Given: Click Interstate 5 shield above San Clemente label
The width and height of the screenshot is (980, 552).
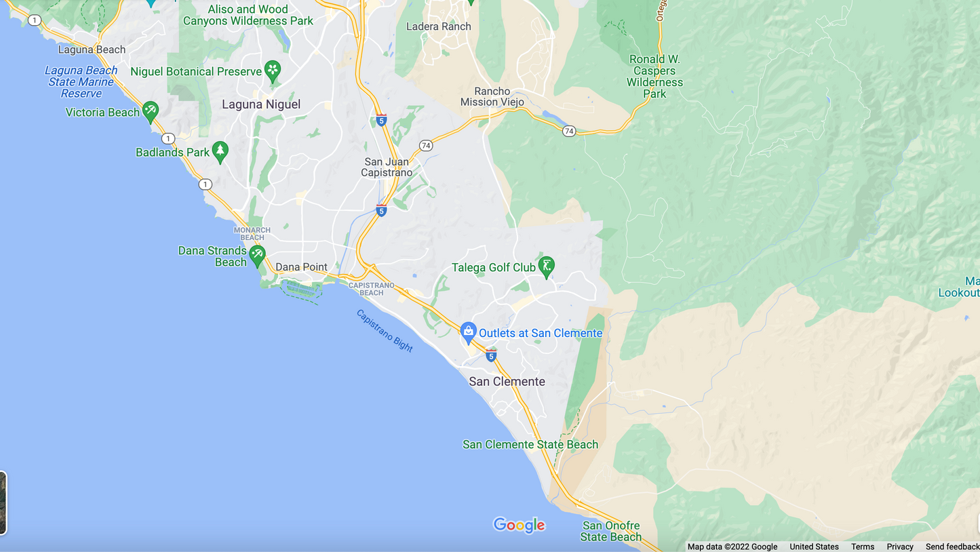Looking at the screenshot, I should point(491,355).
